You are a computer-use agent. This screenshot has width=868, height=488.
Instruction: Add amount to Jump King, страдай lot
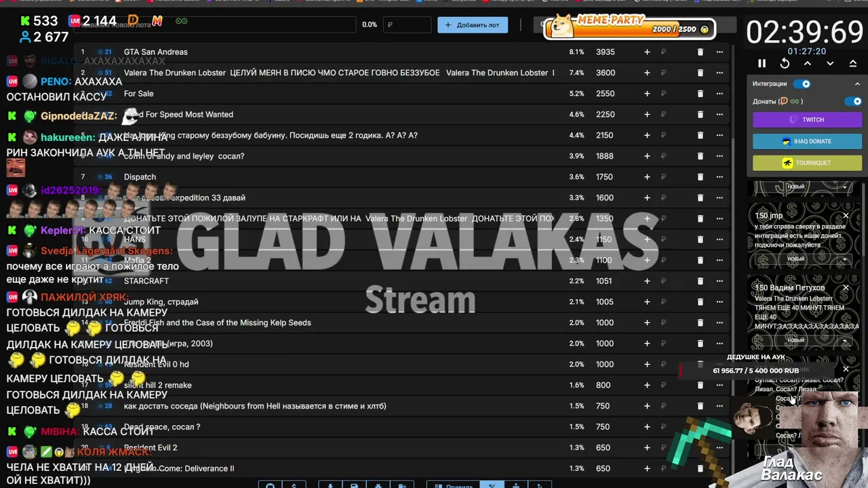point(647,302)
